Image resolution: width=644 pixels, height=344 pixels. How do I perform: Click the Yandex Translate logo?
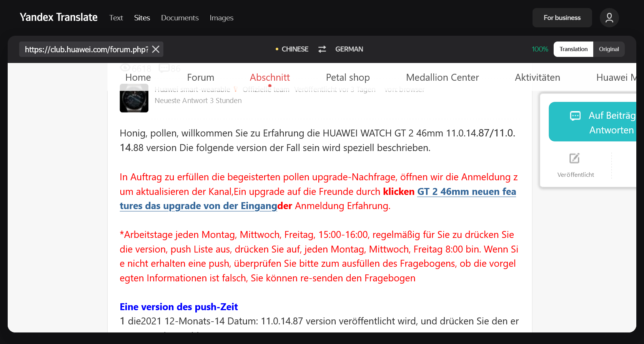pos(58,17)
